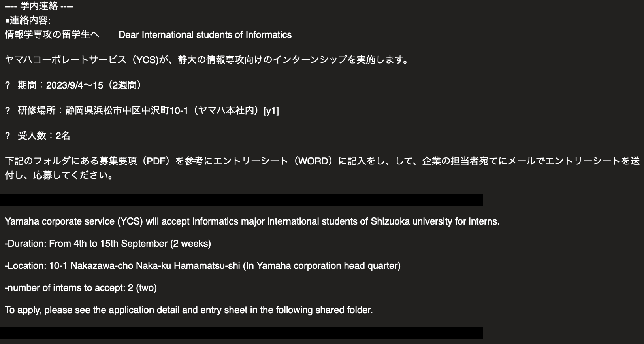Open the second redacted shared folder link
The image size is (644, 344).
tap(241, 333)
